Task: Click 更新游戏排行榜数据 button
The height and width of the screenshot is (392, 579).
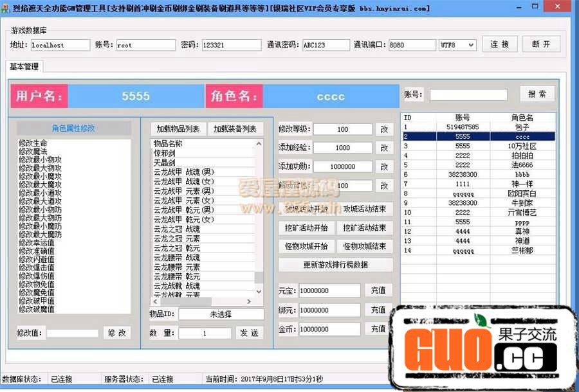Action: (x=335, y=265)
